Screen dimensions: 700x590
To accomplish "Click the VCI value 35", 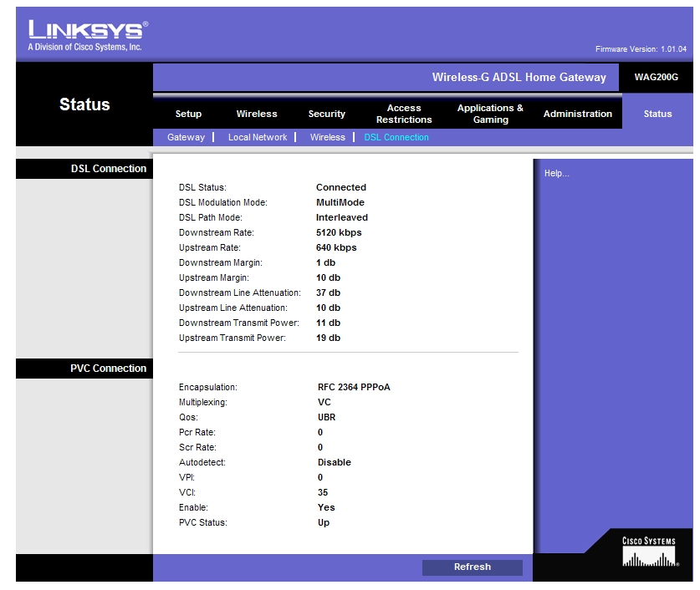I will 323,493.
